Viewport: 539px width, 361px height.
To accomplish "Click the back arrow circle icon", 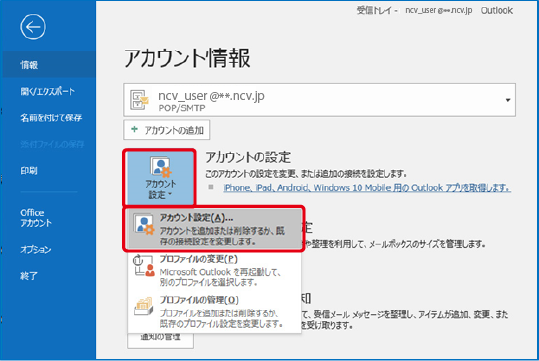I will [x=33, y=27].
